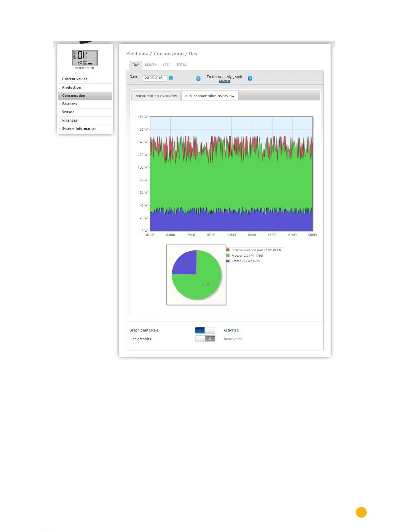Click the date field 29.08.2016
This screenshot has width=411, height=532.
tap(155, 78)
